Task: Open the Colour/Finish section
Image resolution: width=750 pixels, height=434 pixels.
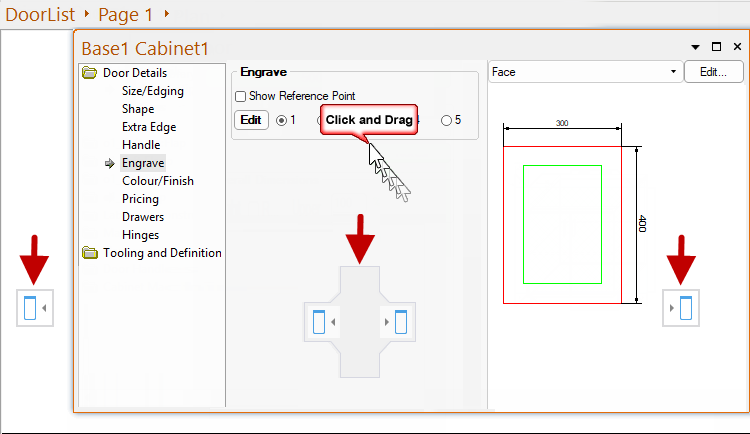Action: (157, 181)
